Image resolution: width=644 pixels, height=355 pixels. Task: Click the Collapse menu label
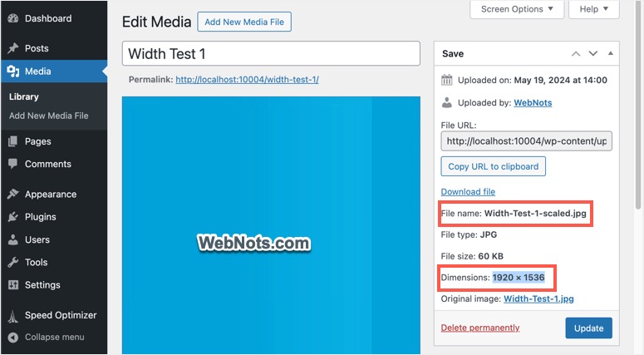(x=54, y=338)
